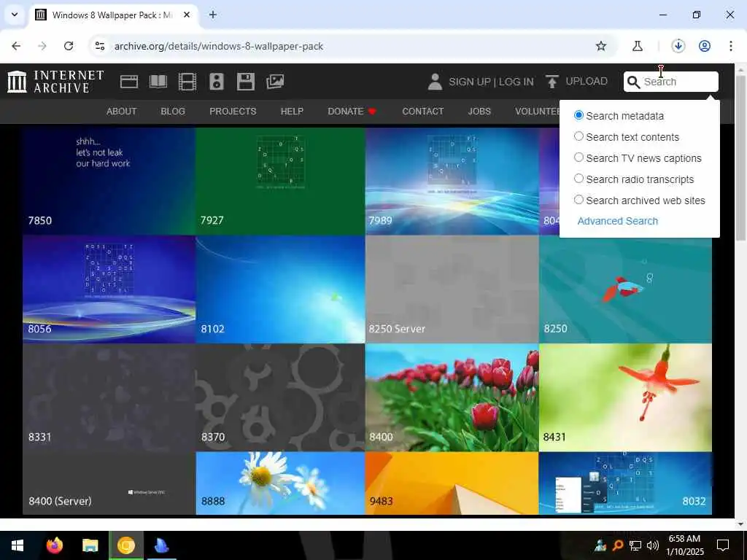Open the Software floppy disk icon
The width and height of the screenshot is (747, 560).
pyautogui.click(x=246, y=82)
